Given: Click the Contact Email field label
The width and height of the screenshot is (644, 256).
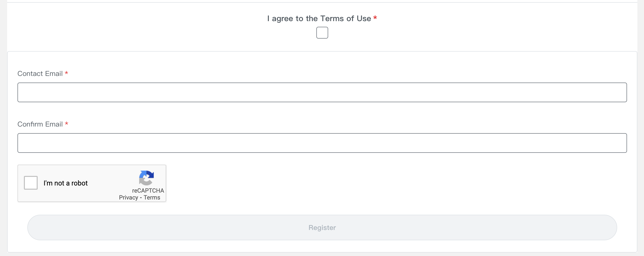Looking at the screenshot, I should tap(40, 74).
